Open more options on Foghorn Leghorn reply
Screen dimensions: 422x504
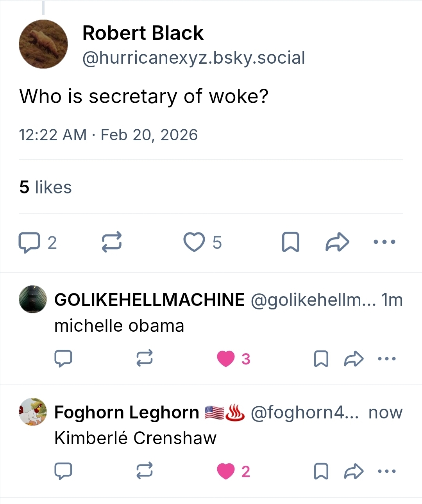[387, 471]
